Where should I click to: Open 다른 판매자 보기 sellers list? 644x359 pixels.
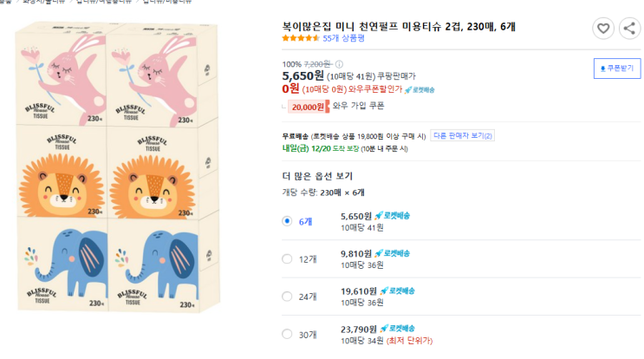click(x=462, y=136)
